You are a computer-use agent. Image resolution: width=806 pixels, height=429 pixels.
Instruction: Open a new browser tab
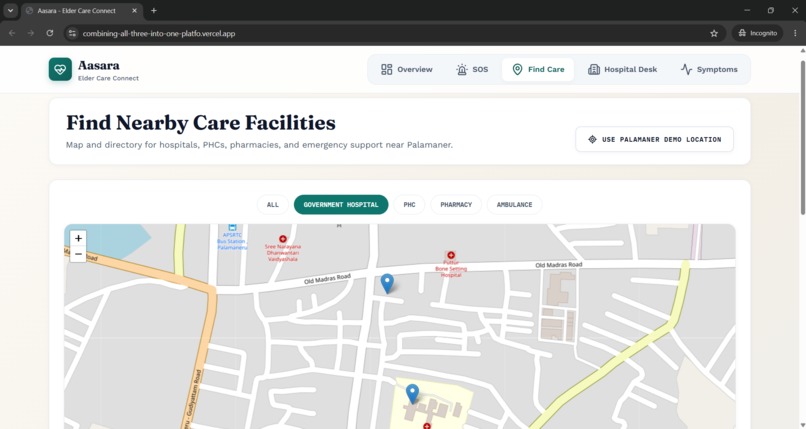pyautogui.click(x=154, y=10)
